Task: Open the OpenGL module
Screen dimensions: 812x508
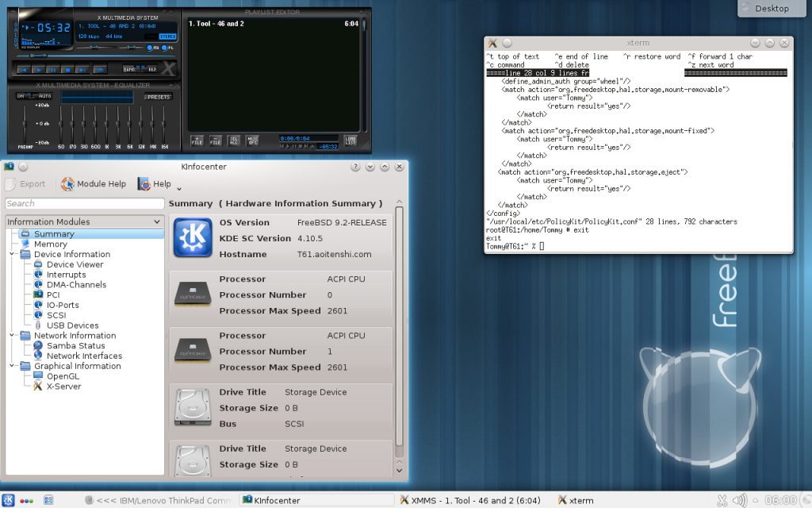Action: pos(63,376)
